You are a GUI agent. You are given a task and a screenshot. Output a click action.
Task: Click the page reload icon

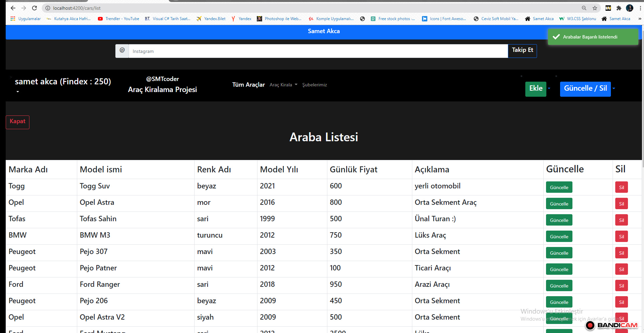[x=34, y=8]
